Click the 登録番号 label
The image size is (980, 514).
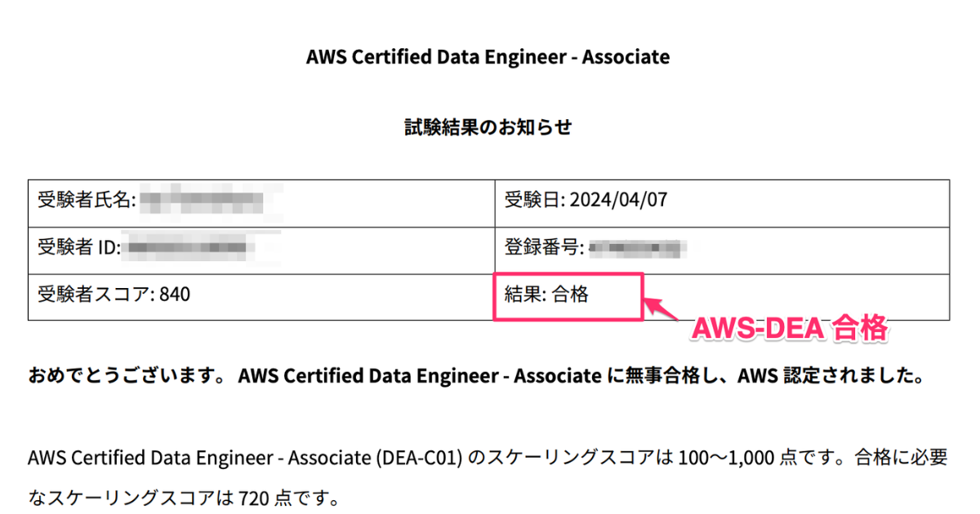545,247
